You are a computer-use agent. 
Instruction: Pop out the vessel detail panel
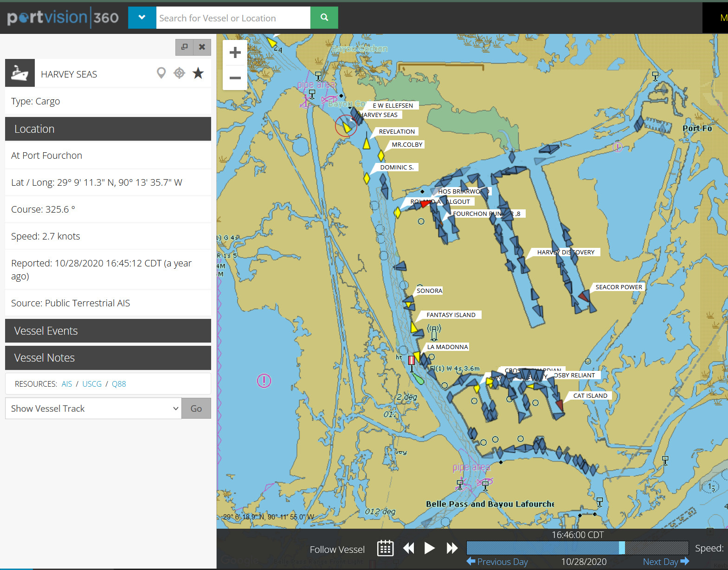[x=184, y=47]
